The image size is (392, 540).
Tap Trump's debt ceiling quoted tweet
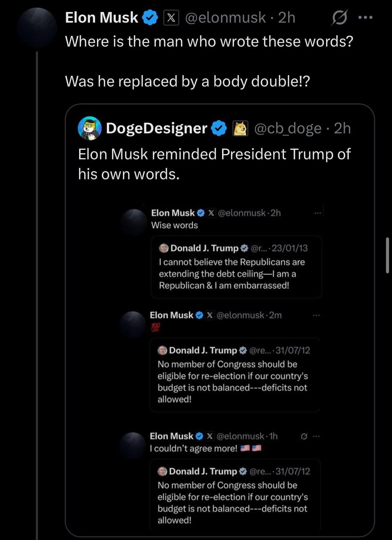236,267
